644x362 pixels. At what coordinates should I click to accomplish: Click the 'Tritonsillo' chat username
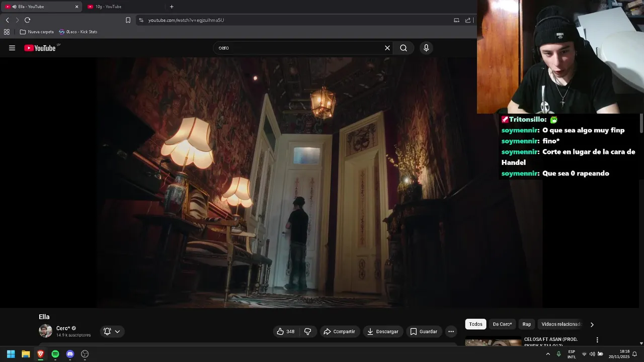click(x=527, y=120)
